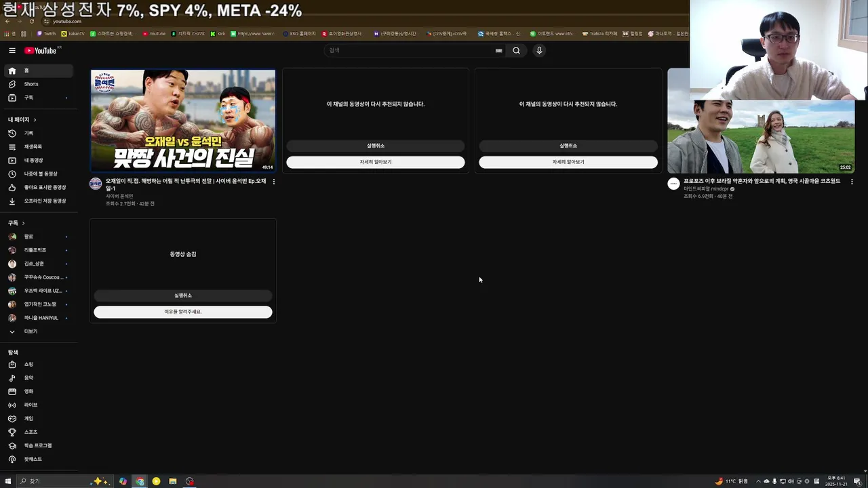Click the 이유를 알려주세요 button
Screen dimensions: 868x488
click(x=183, y=312)
